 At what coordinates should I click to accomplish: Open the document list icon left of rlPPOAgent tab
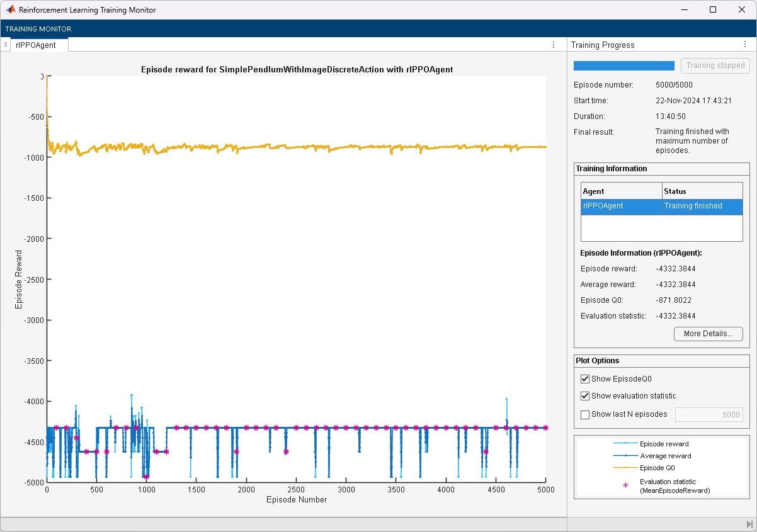click(x=6, y=45)
